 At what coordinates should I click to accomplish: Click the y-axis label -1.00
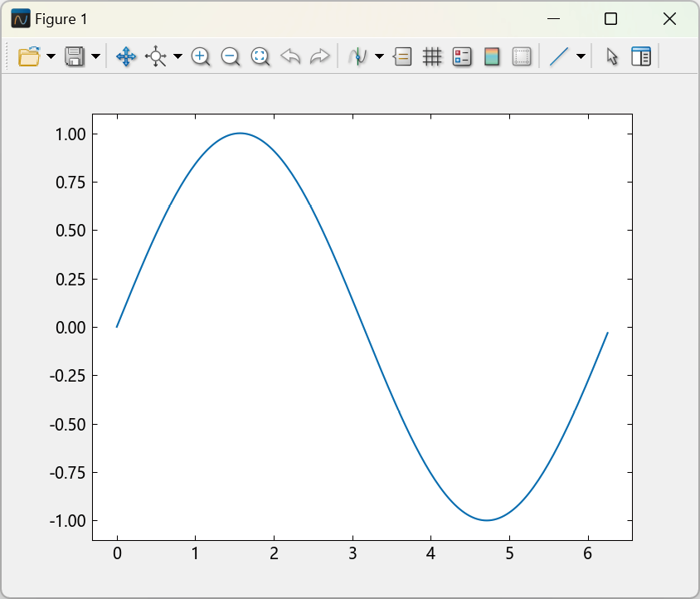coord(67,521)
